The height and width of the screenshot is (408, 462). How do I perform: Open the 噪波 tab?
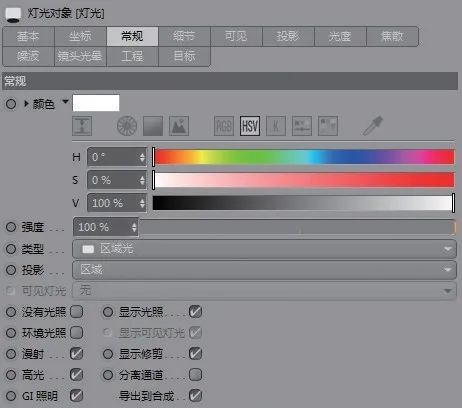pos(28,56)
